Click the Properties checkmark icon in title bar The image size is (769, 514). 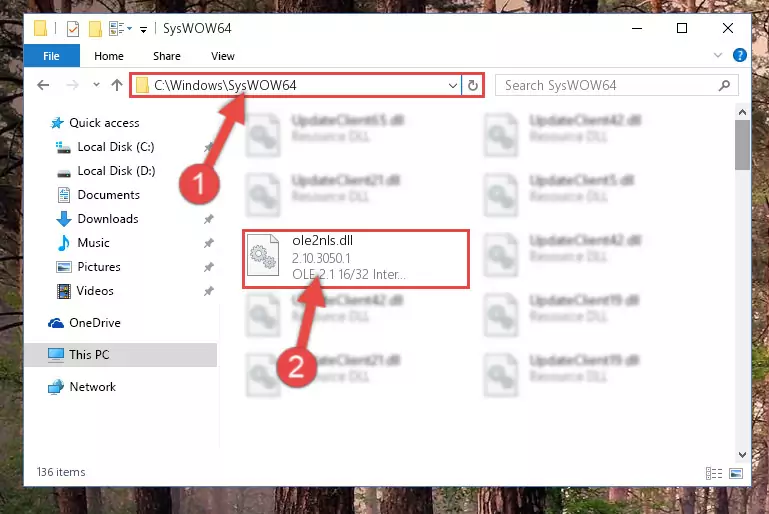(x=73, y=29)
